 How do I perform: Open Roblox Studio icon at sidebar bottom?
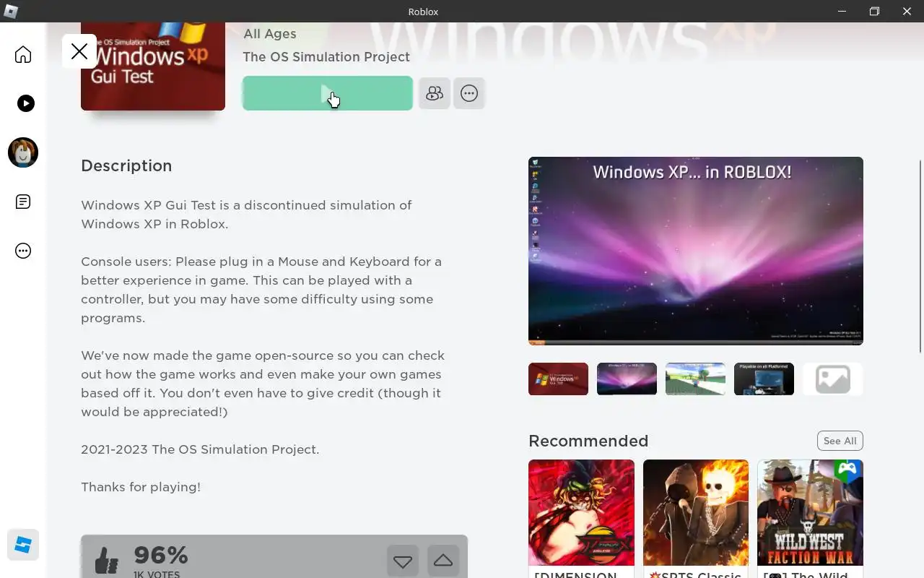(23, 545)
